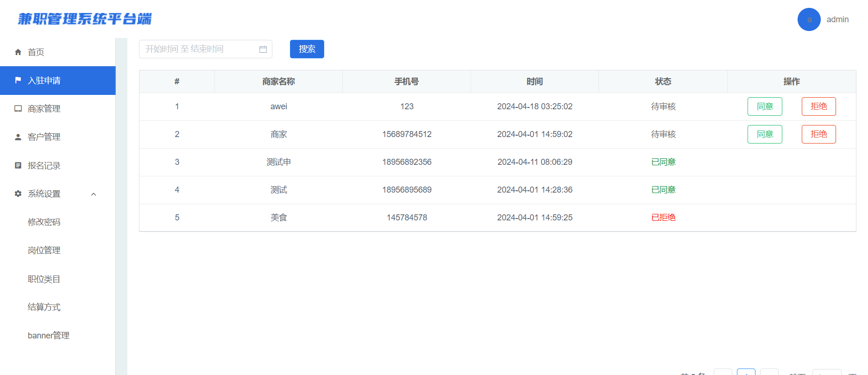
Task: Click the blue admin avatar circle
Action: point(809,19)
